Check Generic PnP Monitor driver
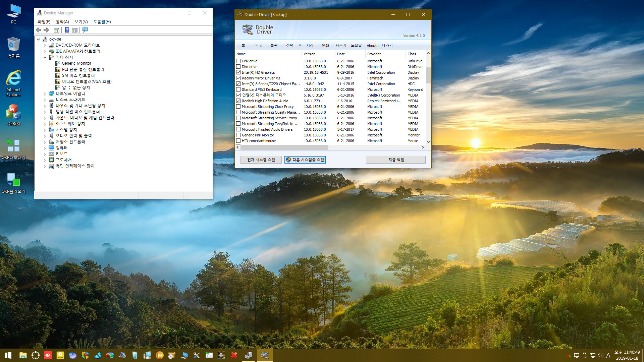The height and width of the screenshot is (362, 644). (238, 135)
